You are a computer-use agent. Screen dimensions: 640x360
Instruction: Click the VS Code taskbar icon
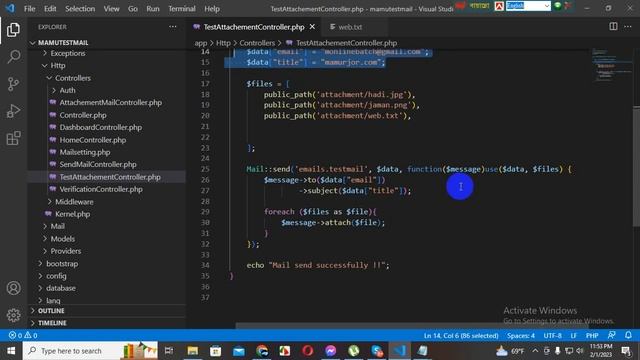click(x=400, y=351)
